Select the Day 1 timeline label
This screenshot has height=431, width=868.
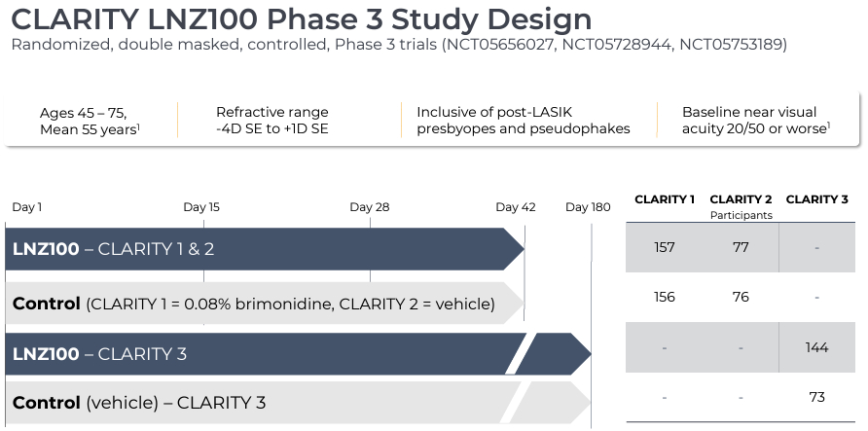click(27, 207)
